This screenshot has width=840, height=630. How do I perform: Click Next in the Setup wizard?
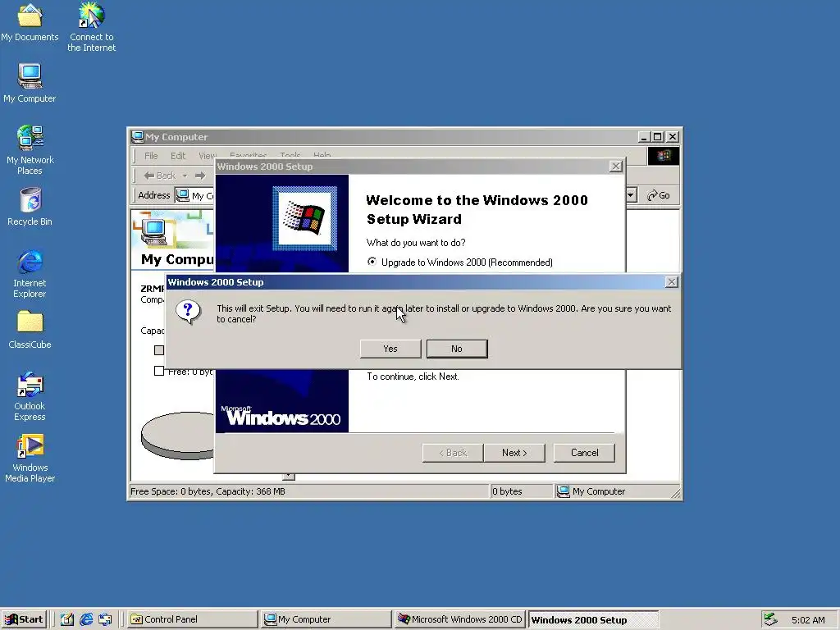coord(514,453)
